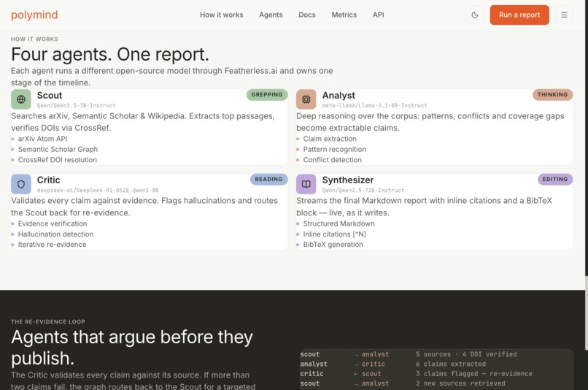Viewport: 588px width, 390px height.
Task: Open the hamburger menu
Action: pos(564,15)
